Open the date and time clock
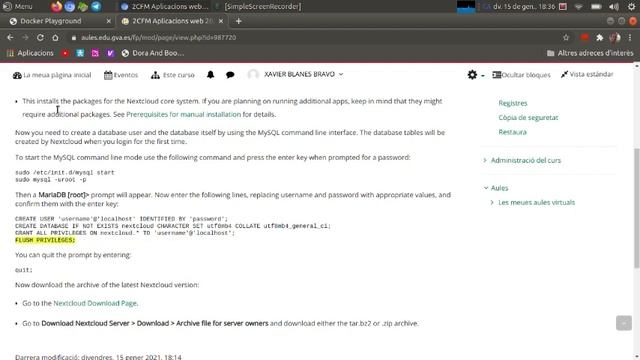This screenshot has width=640, height=360. 524,6
